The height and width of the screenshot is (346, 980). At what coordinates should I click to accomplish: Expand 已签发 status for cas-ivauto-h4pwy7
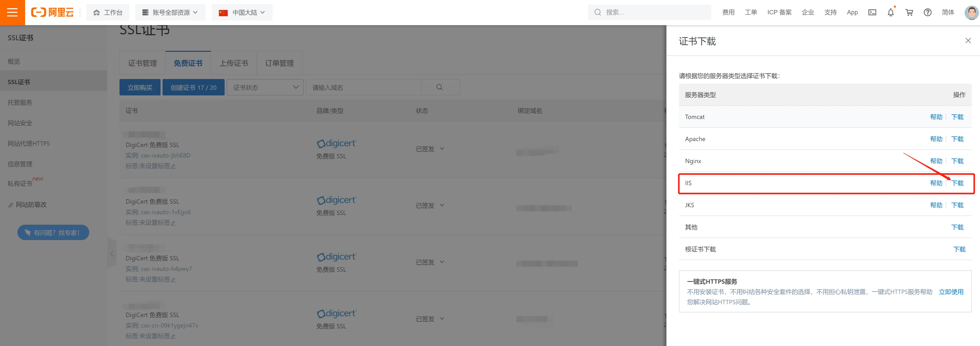coord(442,262)
